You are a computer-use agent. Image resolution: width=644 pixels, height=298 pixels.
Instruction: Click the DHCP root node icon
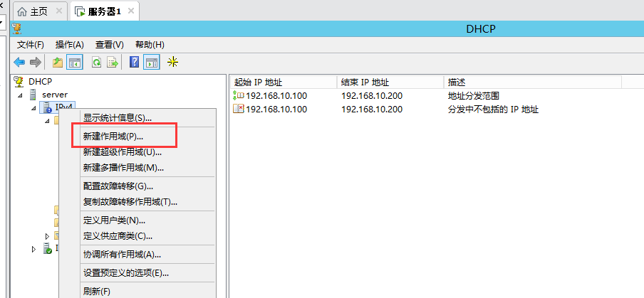[x=19, y=82]
